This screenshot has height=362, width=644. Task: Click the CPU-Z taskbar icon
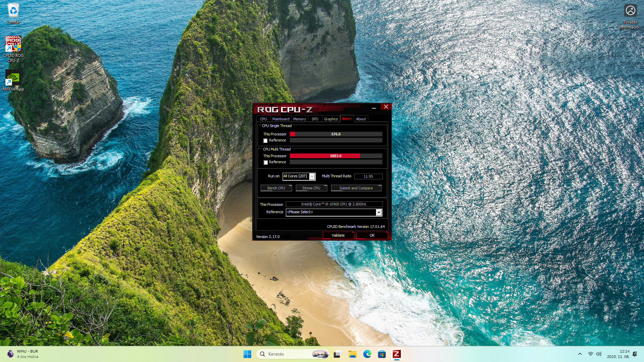[396, 354]
